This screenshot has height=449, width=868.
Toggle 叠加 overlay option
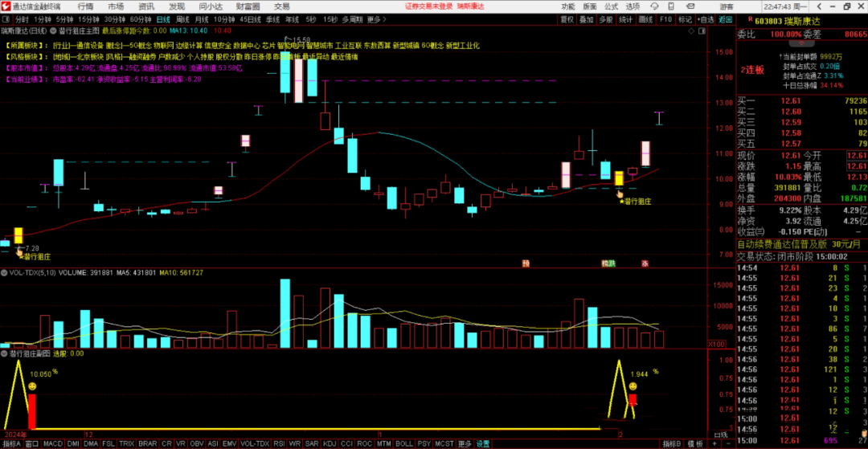coord(587,18)
